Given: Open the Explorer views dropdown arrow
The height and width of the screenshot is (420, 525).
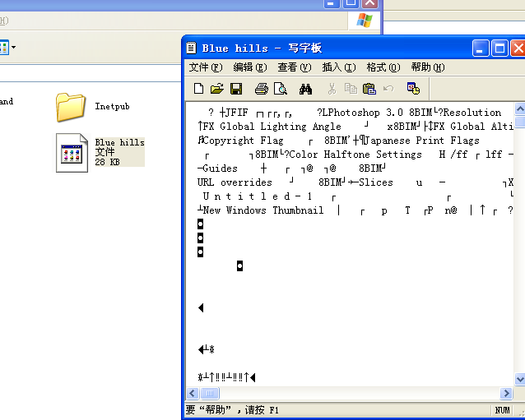Looking at the screenshot, I should click(13, 47).
